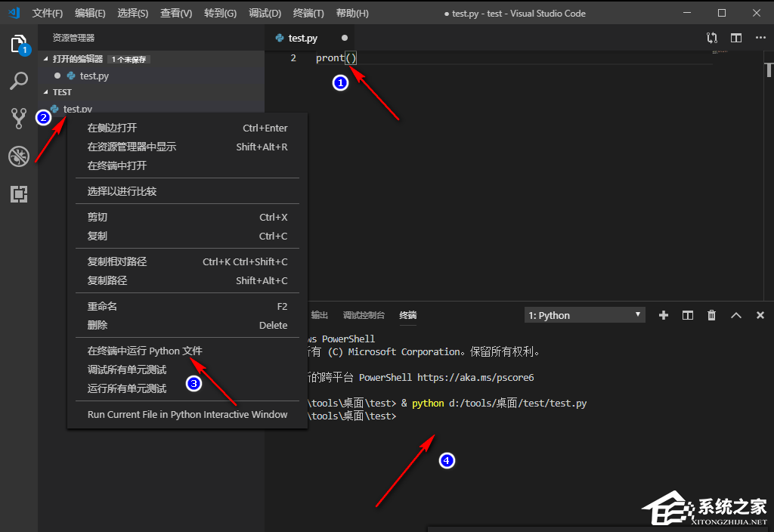Kill the terminal with the trash icon
This screenshot has width=774, height=532.
click(x=711, y=315)
